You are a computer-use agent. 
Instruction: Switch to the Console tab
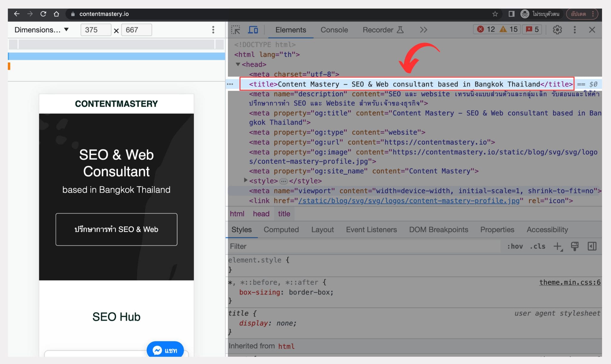pos(334,30)
